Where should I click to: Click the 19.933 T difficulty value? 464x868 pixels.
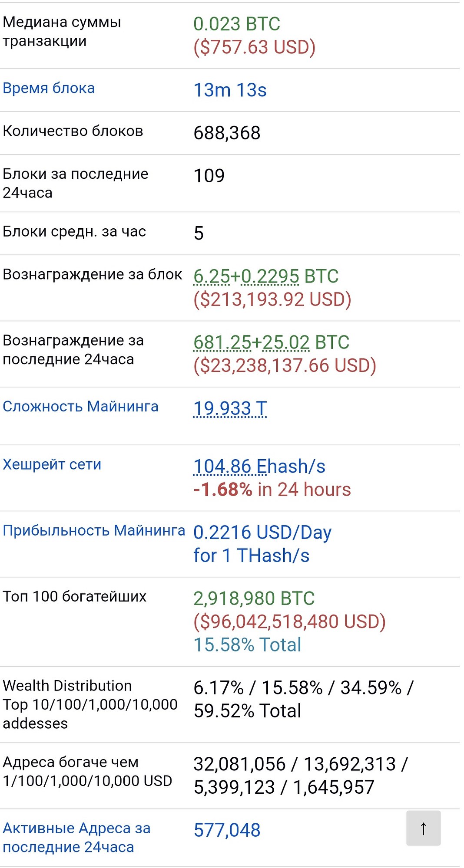pos(230,408)
